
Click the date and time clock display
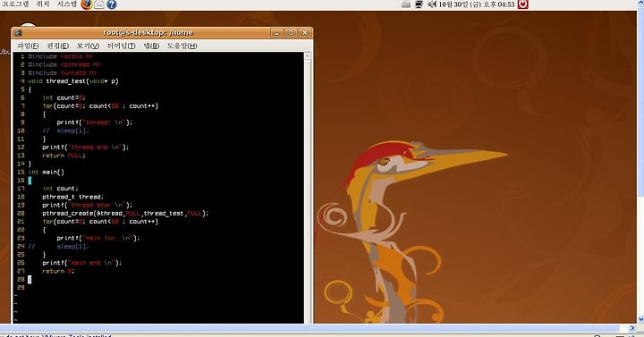[477, 4]
